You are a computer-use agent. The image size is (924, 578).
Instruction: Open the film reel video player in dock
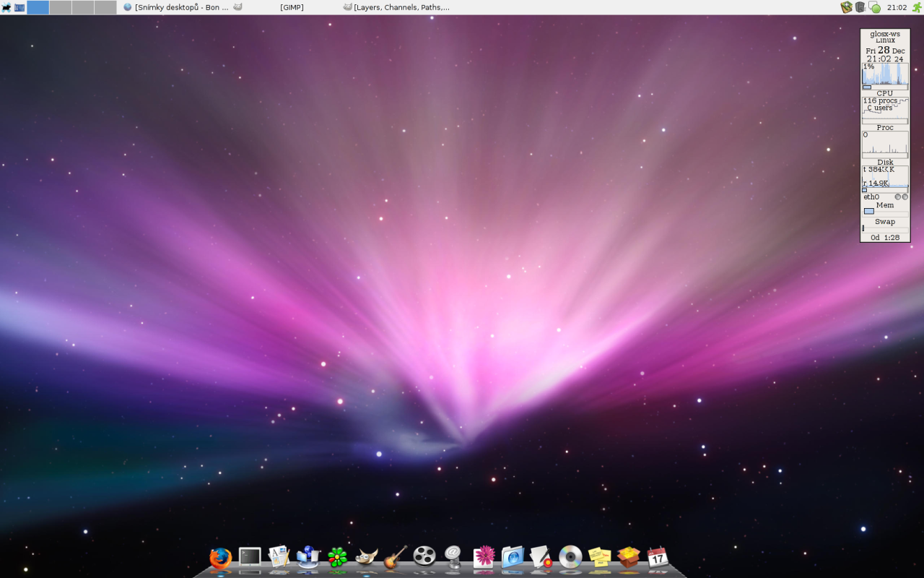tap(424, 556)
